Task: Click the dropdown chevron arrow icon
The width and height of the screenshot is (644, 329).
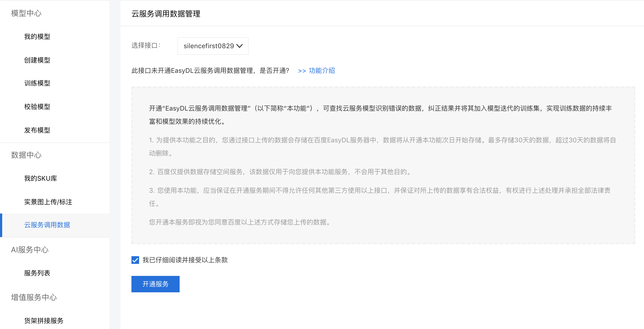Action: (240, 46)
